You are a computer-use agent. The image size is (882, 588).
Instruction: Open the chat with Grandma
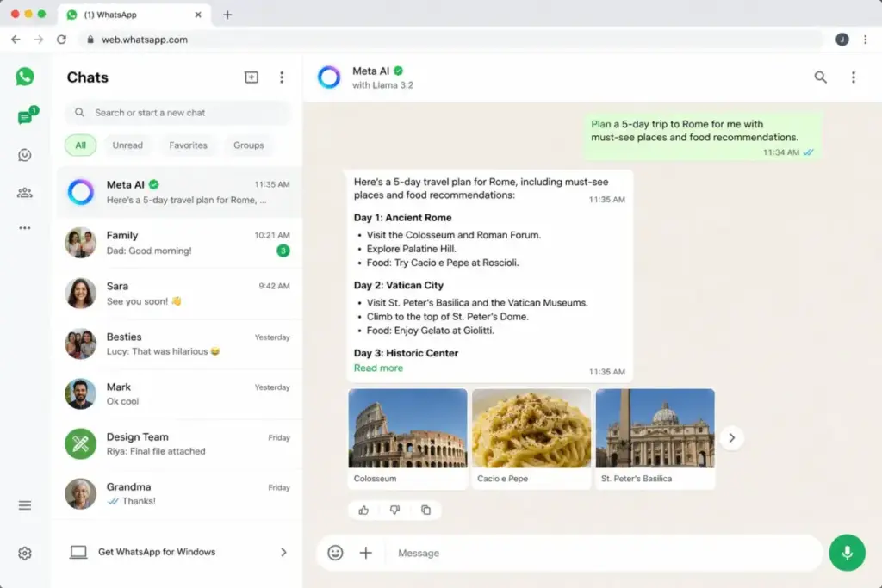(179, 493)
